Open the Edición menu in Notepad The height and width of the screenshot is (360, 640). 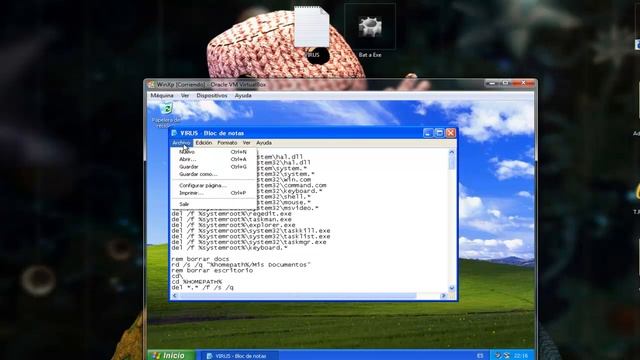204,143
